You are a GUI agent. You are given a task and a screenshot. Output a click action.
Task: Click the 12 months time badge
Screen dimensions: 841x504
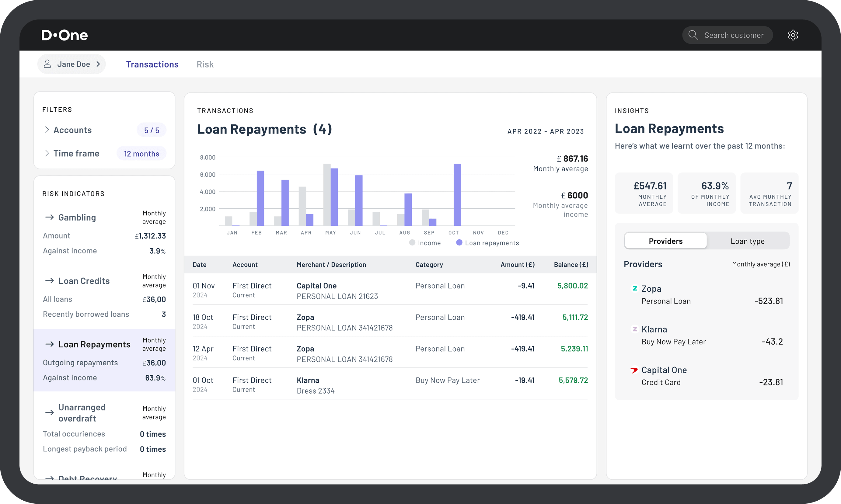coord(141,154)
